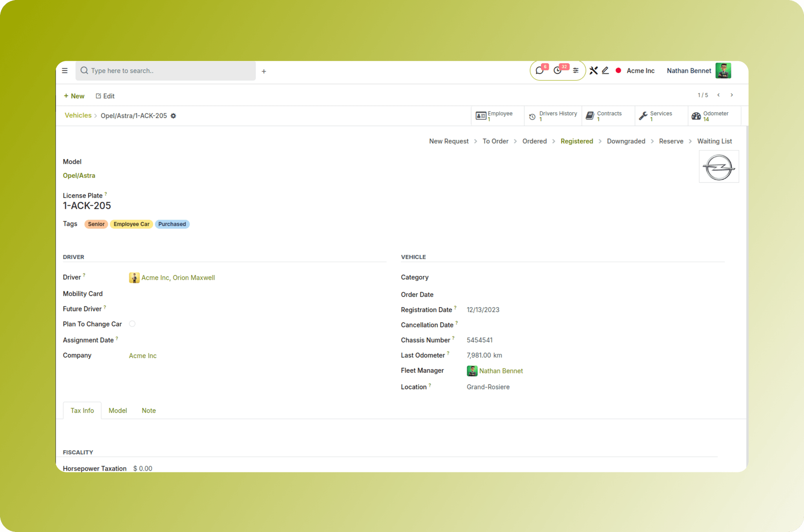Open Nathan Bennet user avatar menu
Image resolution: width=804 pixels, height=532 pixels.
point(723,71)
